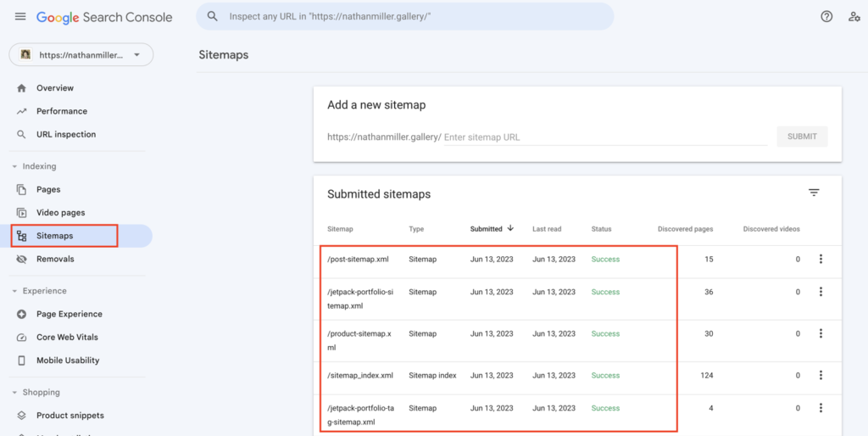
Task: Open the /product-sitemap.xml entry
Action: pyautogui.click(x=359, y=341)
